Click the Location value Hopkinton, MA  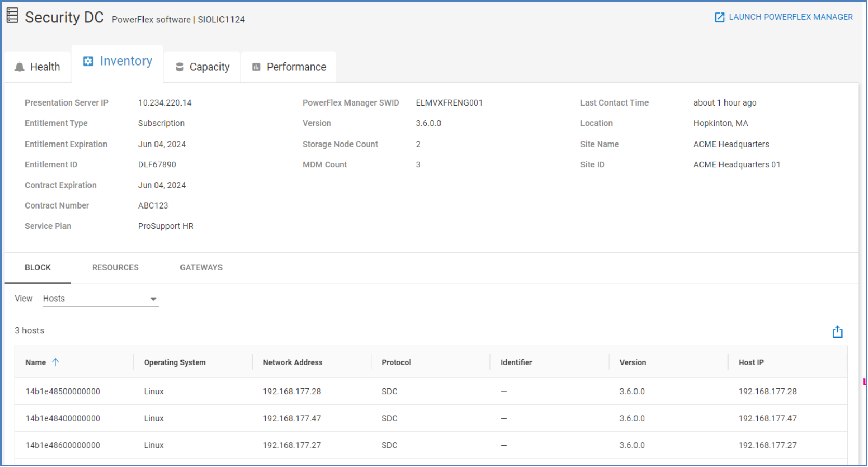pos(721,123)
